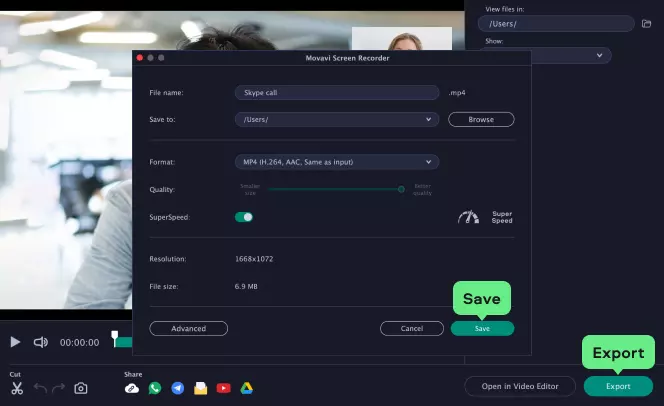Click the webcam overlay thumbnail in preview

[x=402, y=39]
